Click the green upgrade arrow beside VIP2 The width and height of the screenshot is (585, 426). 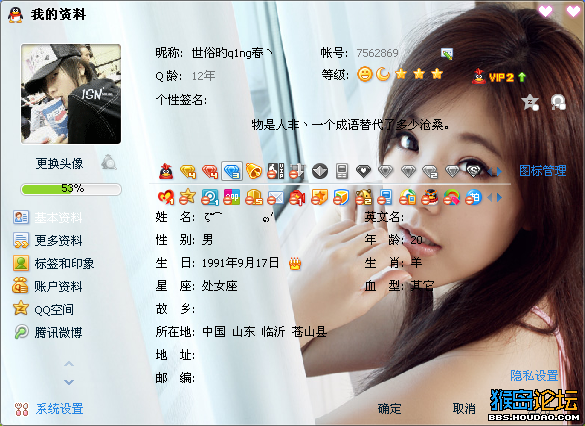coord(522,77)
